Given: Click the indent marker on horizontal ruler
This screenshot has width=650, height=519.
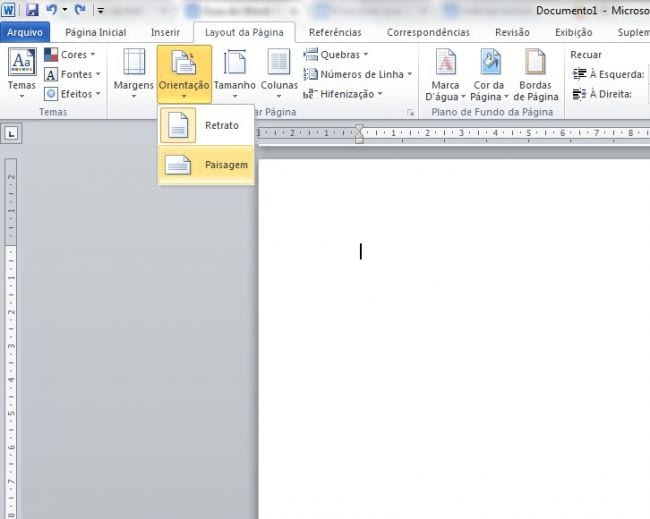Looking at the screenshot, I should [x=359, y=134].
